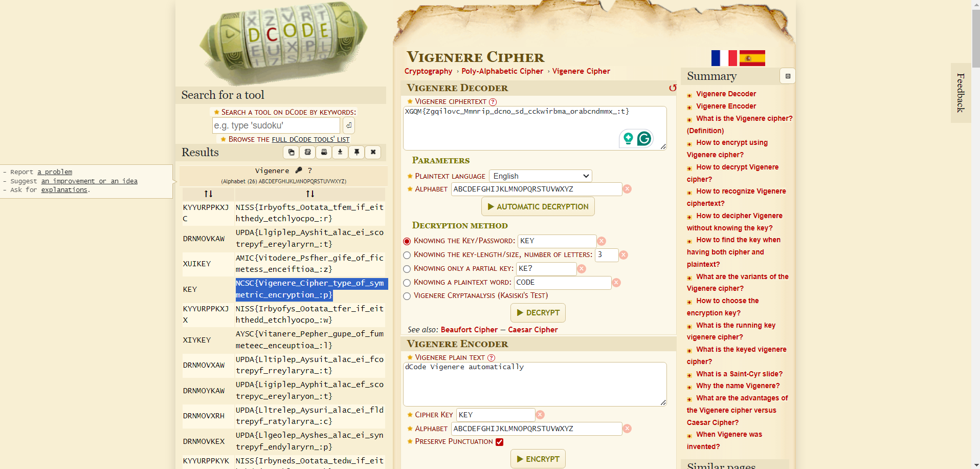Switch to French via the French flag icon
The width and height of the screenshot is (980, 469).
(724, 58)
